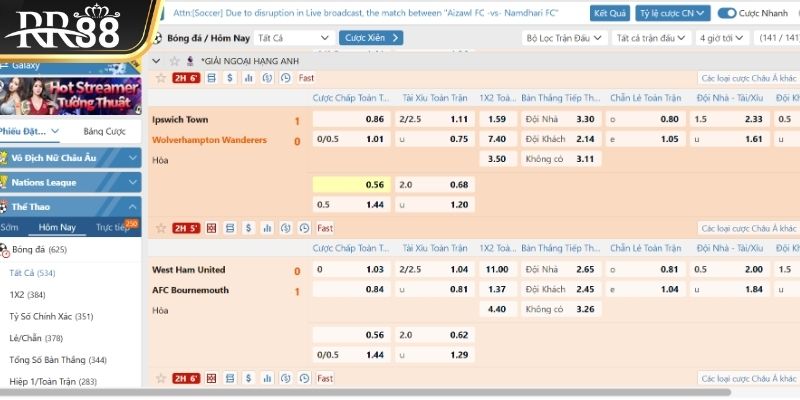Screen dimensions: 800x400
Task: Click the Kết Quả results button
Action: (610, 13)
